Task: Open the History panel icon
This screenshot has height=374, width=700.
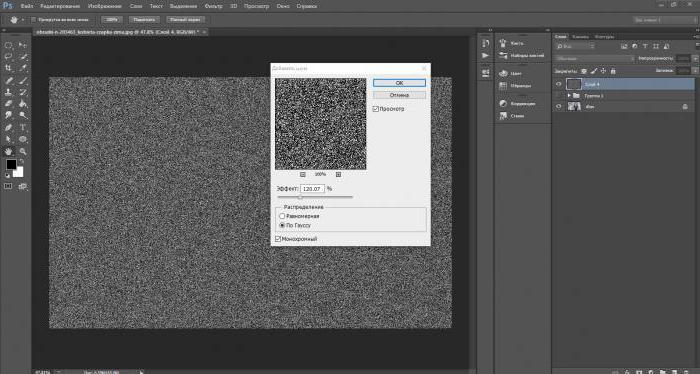Action: [486, 43]
